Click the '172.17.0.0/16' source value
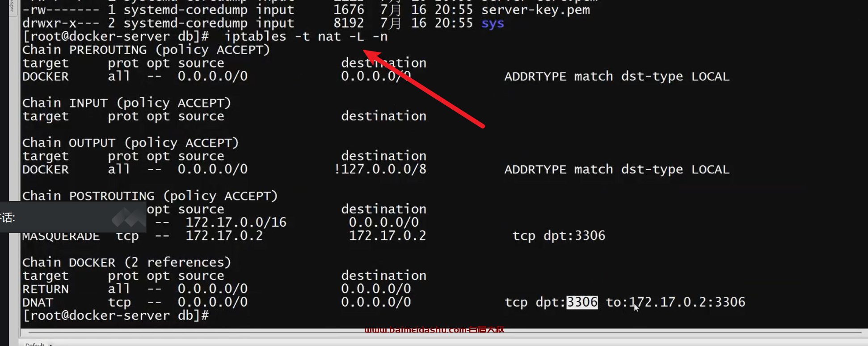The image size is (868, 346). (236, 222)
